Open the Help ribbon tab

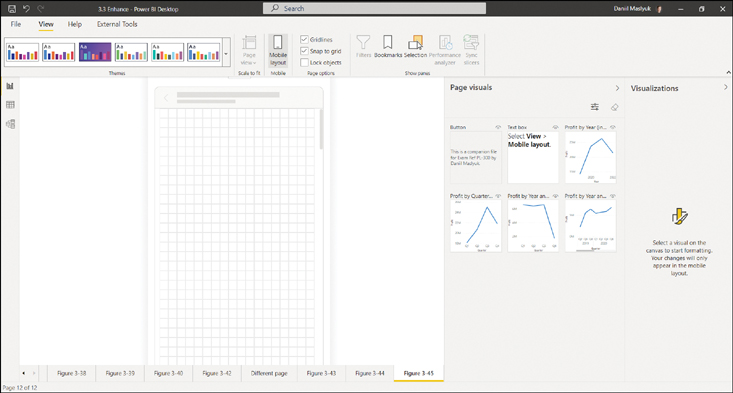coord(74,24)
